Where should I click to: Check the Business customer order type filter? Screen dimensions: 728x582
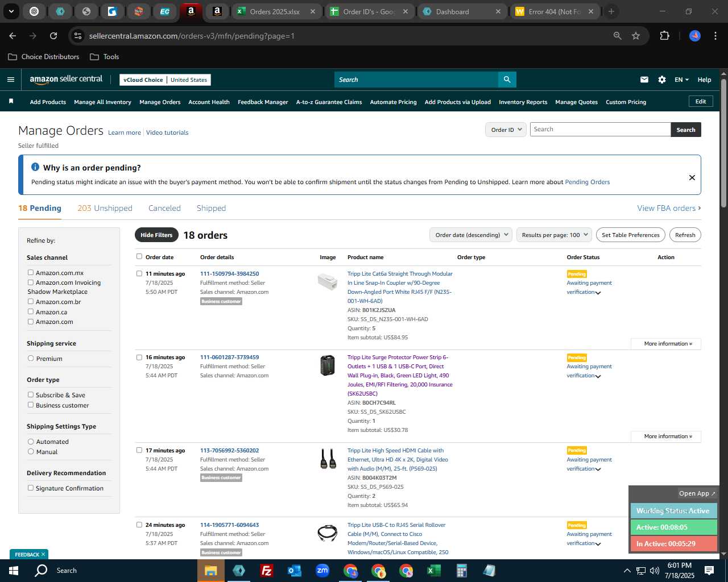pyautogui.click(x=31, y=405)
